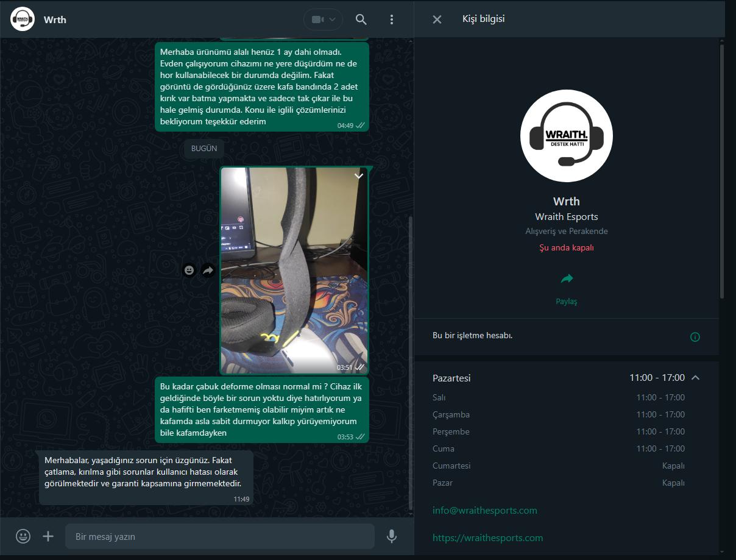
Task: Open the chat options menu
Action: point(392,19)
